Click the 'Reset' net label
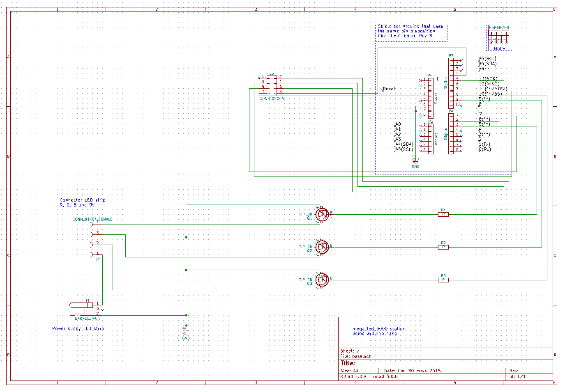This screenshot has width=565, height=392. point(389,89)
